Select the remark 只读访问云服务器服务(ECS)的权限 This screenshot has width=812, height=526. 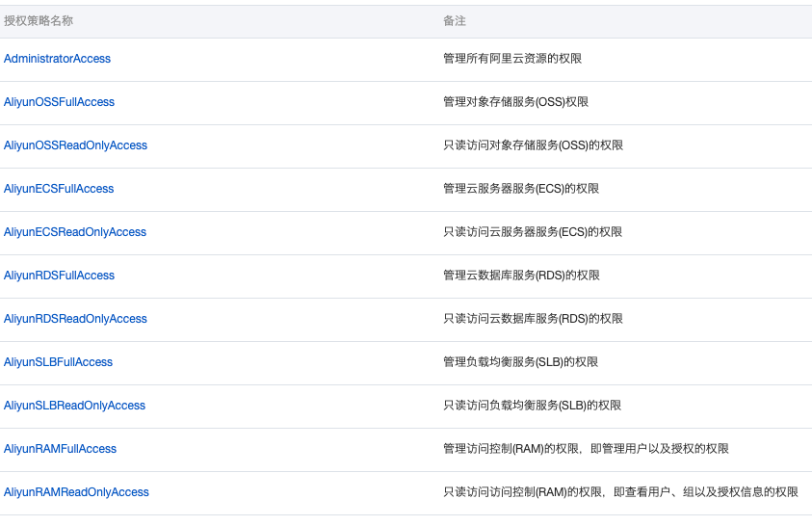coord(533,232)
